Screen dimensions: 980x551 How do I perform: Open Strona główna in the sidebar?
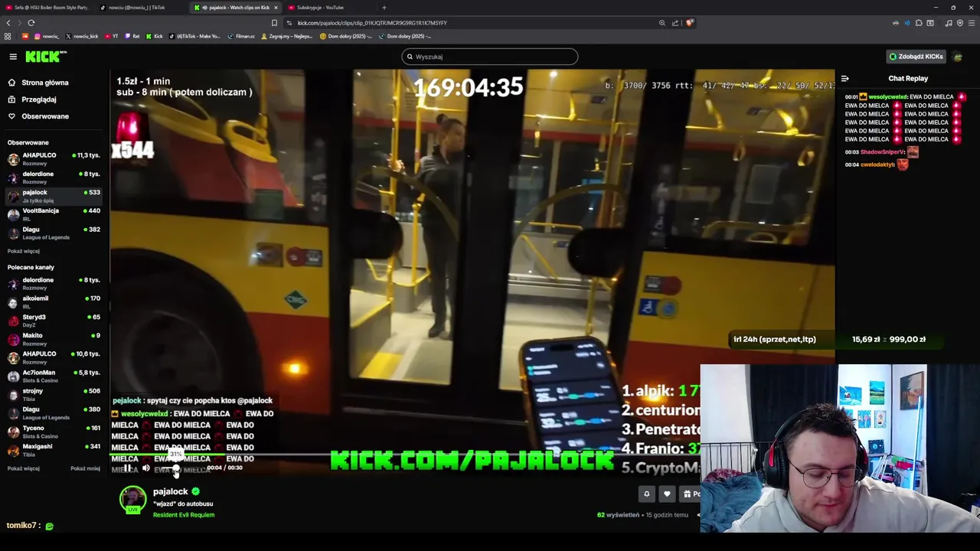point(45,83)
